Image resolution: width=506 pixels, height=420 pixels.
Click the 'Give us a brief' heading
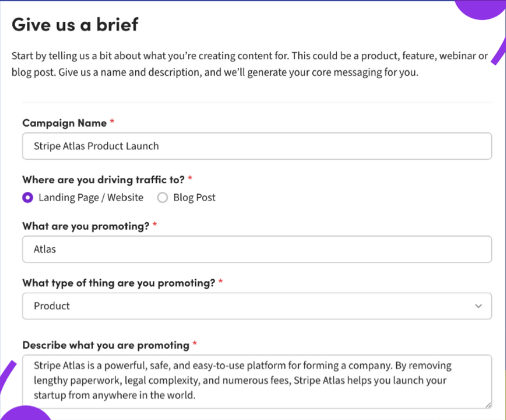pos(75,25)
